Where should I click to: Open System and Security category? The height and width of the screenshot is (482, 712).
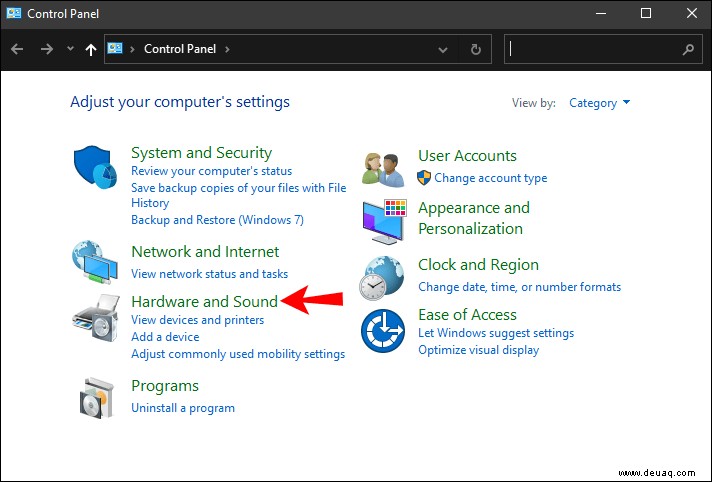202,153
